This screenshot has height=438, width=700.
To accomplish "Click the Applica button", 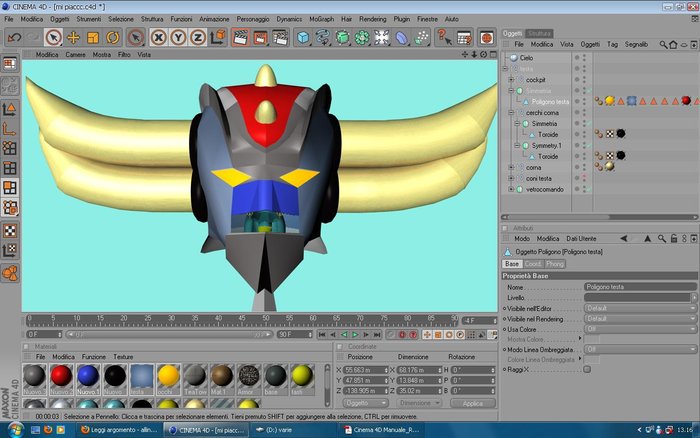I will click(x=473, y=403).
